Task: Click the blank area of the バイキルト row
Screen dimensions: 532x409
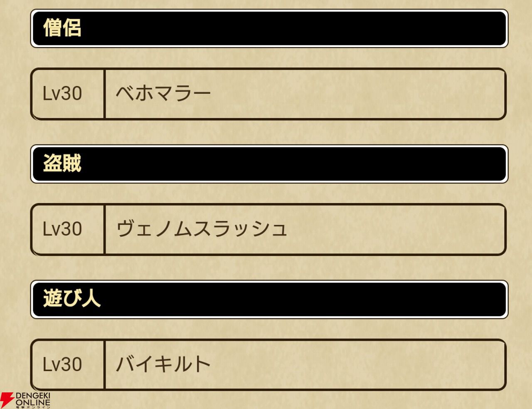Action: tap(357, 365)
